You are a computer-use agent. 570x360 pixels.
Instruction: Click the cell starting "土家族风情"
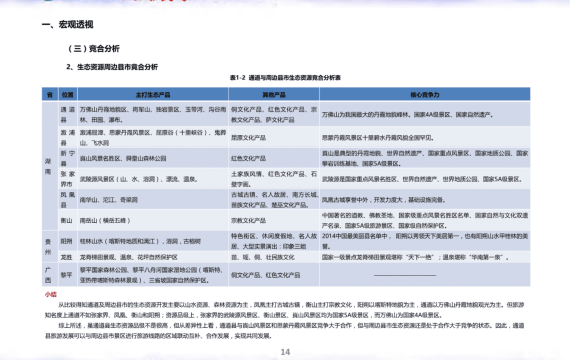[x=274, y=179]
